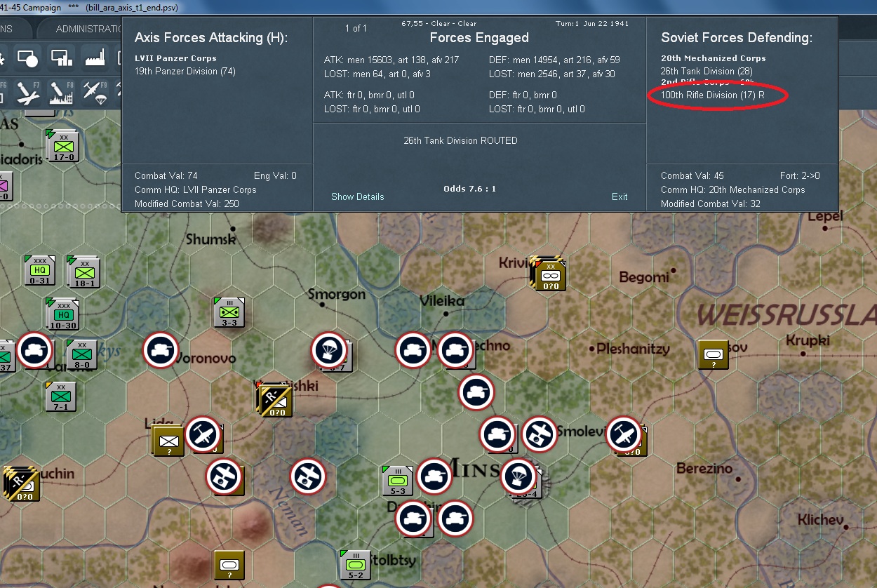877x588 pixels.
Task: Click the Vileika town label on map
Action: click(x=442, y=301)
